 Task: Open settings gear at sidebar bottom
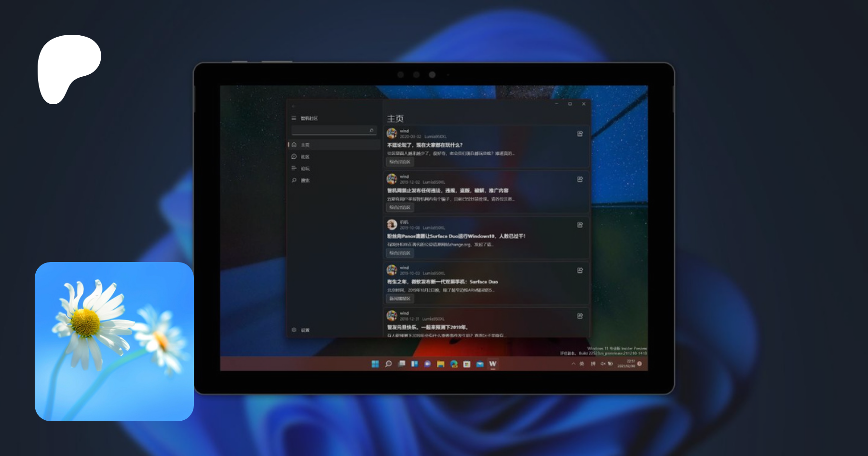(294, 330)
